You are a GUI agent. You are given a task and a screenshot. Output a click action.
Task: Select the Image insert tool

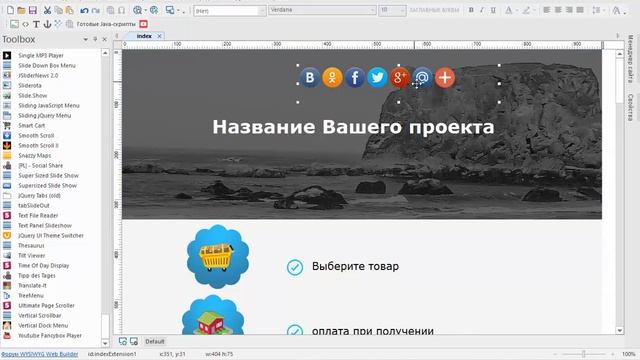point(14,24)
